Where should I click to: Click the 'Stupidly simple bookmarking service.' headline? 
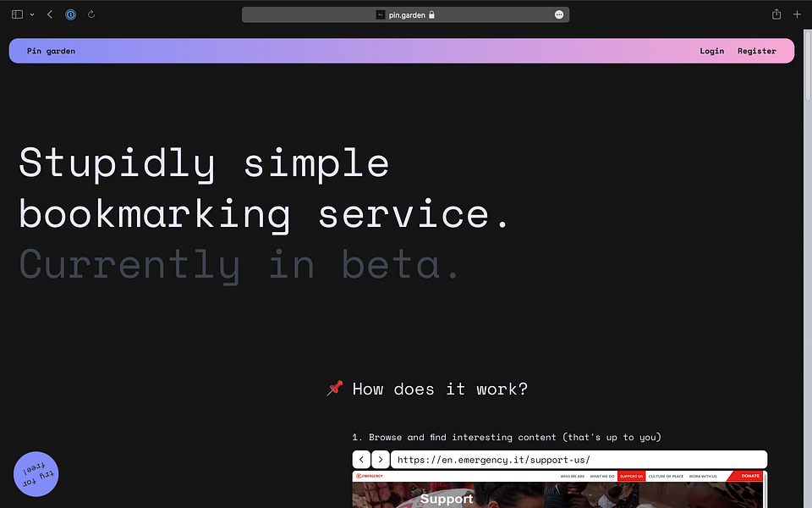pos(264,189)
